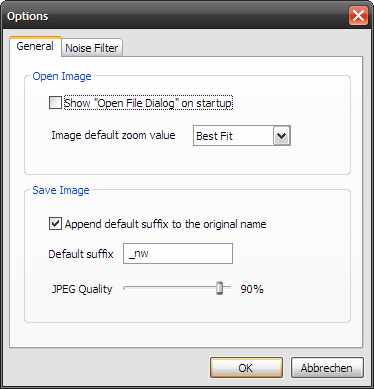This screenshot has height=389, width=374.
Task: Click the JPEG Quality slider handle
Action: tap(219, 288)
